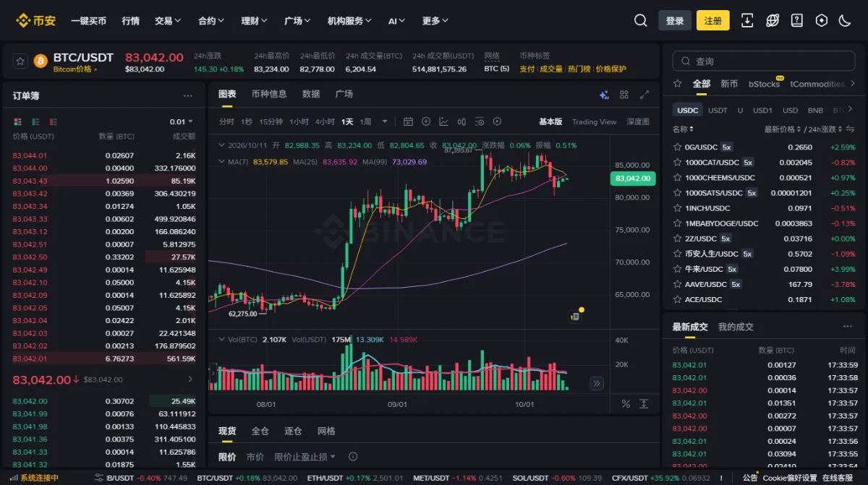Select the candlestick style icon
The width and height of the screenshot is (868, 485).
point(461,121)
